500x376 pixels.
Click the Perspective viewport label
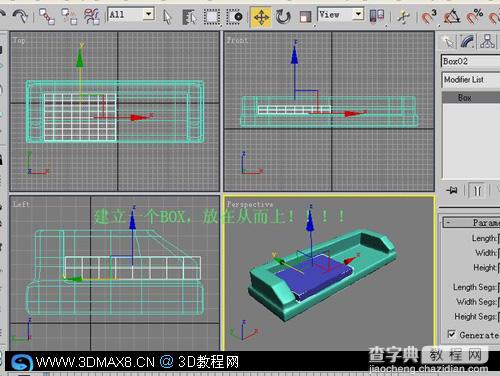pyautogui.click(x=250, y=204)
